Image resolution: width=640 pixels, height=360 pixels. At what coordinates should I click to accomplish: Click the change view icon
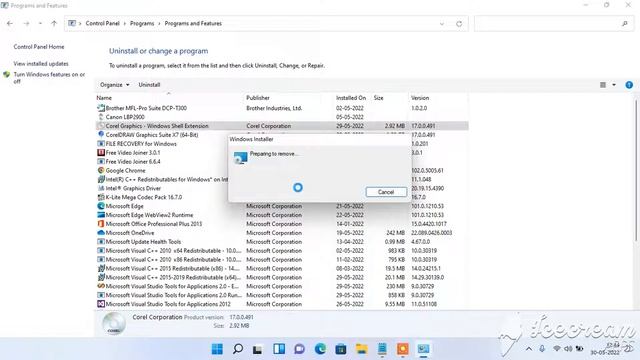coord(603,85)
